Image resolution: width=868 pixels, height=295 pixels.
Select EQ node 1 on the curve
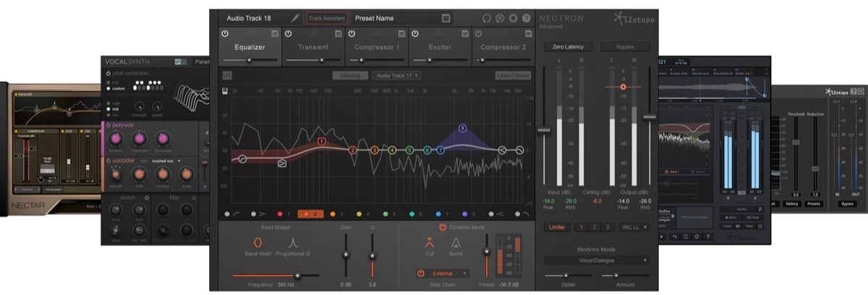click(x=321, y=141)
